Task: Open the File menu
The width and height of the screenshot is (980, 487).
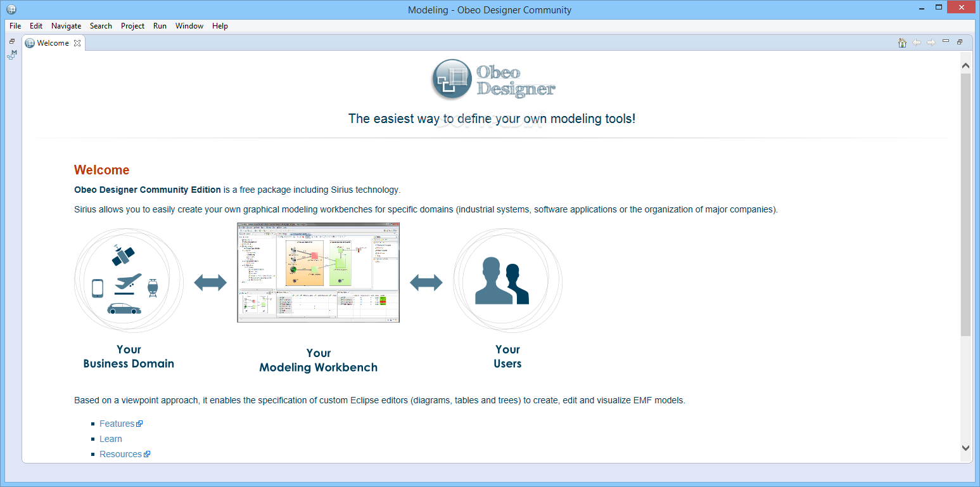Action: [x=15, y=26]
